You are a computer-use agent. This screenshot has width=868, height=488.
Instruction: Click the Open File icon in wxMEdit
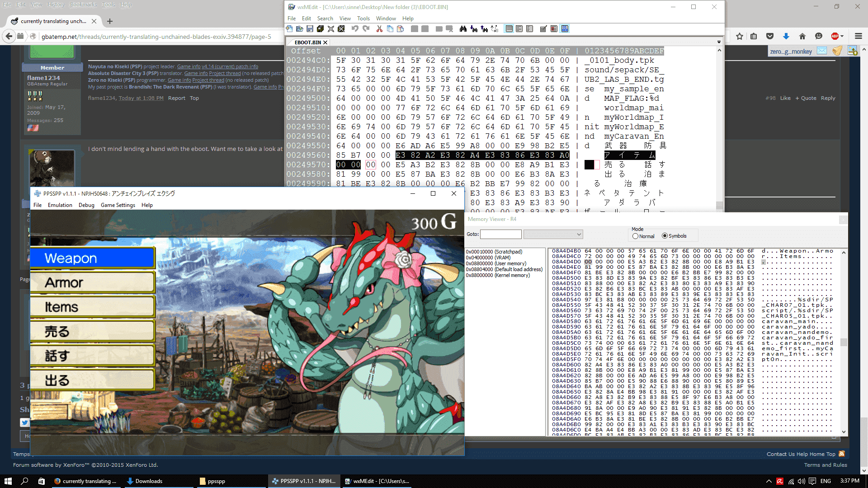pyautogui.click(x=300, y=29)
